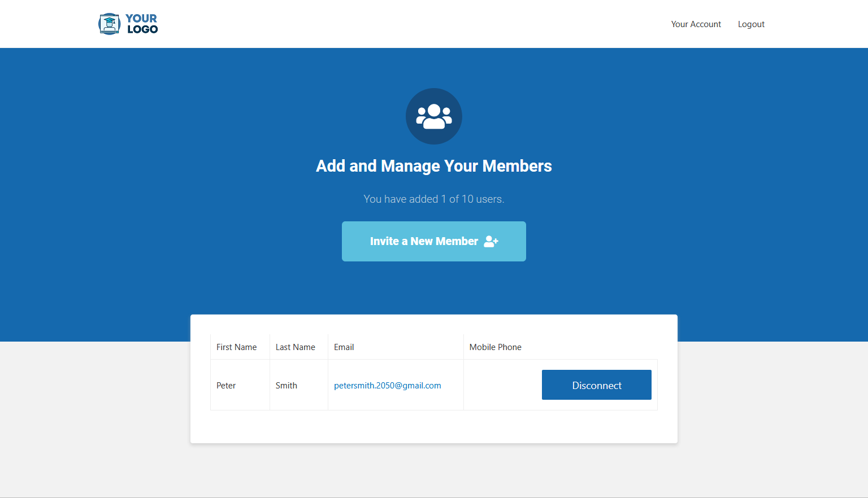The image size is (868, 498).
Task: Click the Last Name column header
Action: [x=295, y=347]
